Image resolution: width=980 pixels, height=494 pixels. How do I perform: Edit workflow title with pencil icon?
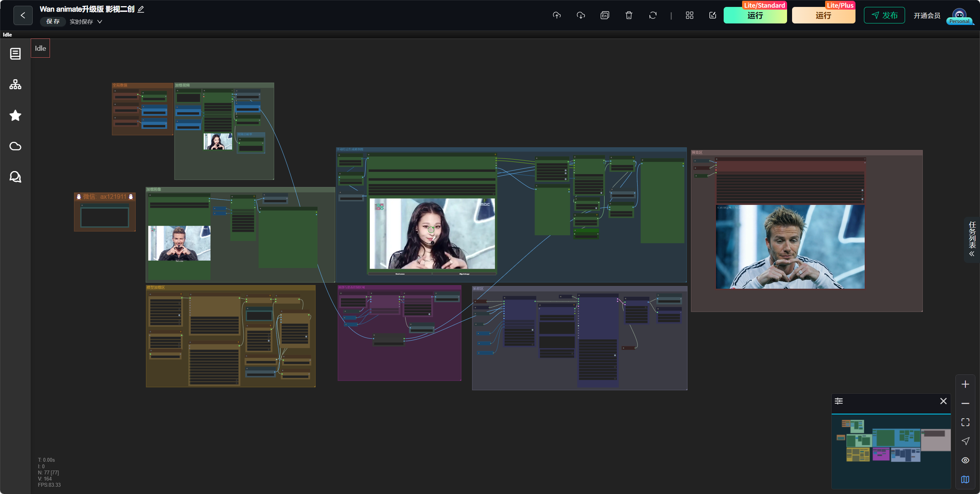[x=141, y=9]
